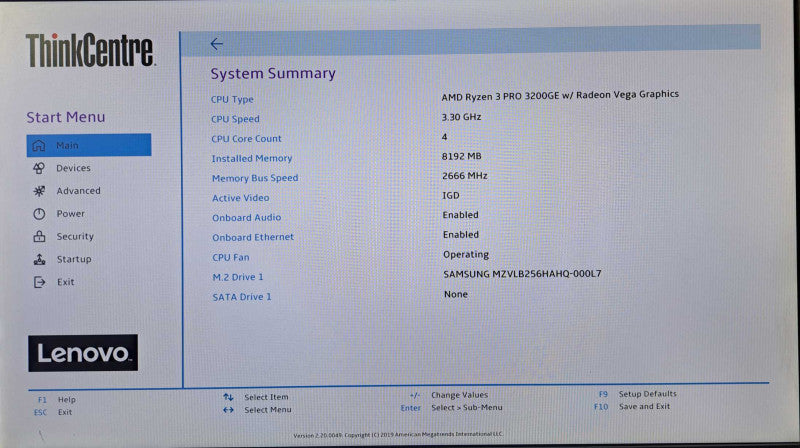
Task: Click the CPU Fan label
Action: 231,257
